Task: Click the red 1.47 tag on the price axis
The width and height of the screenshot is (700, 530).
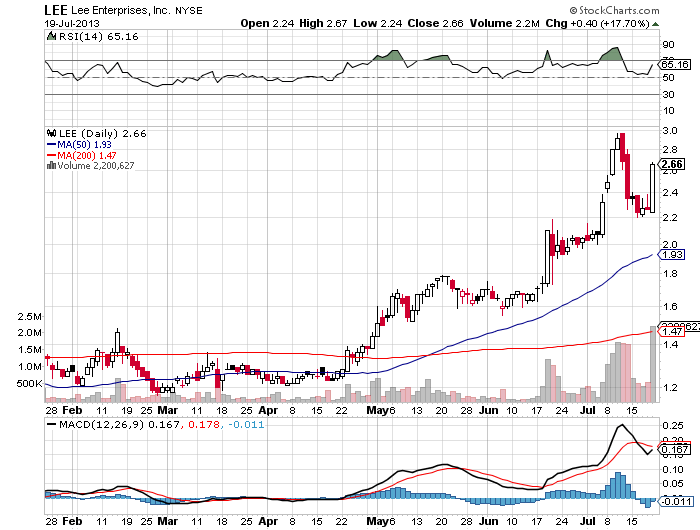Action: pos(672,331)
